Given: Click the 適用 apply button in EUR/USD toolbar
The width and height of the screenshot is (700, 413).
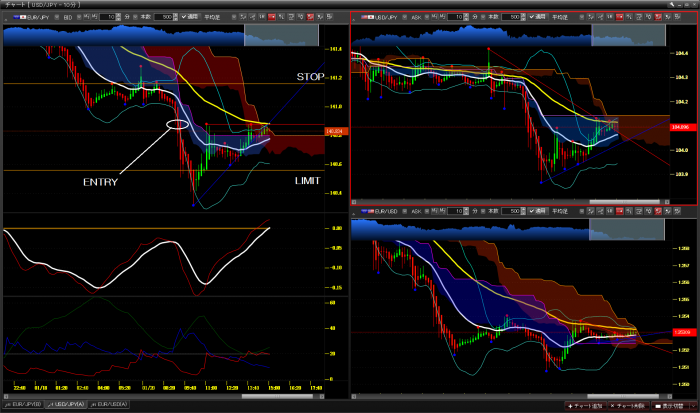Looking at the screenshot, I should (x=538, y=211).
